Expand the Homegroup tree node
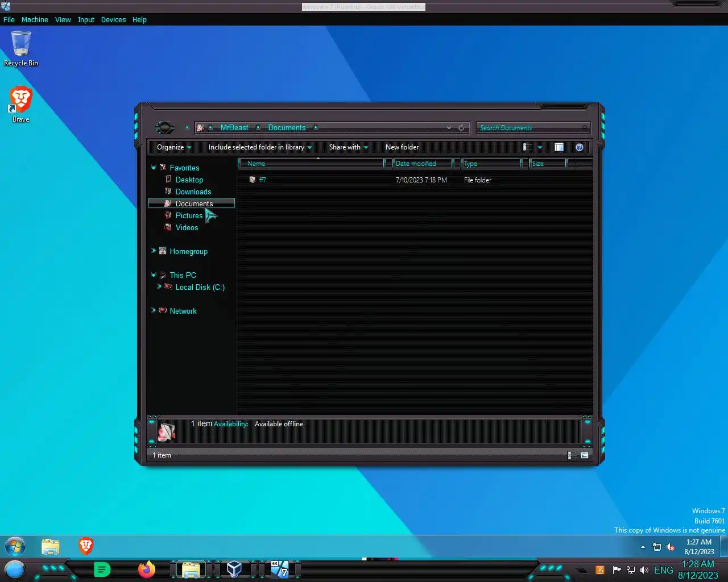 (153, 251)
